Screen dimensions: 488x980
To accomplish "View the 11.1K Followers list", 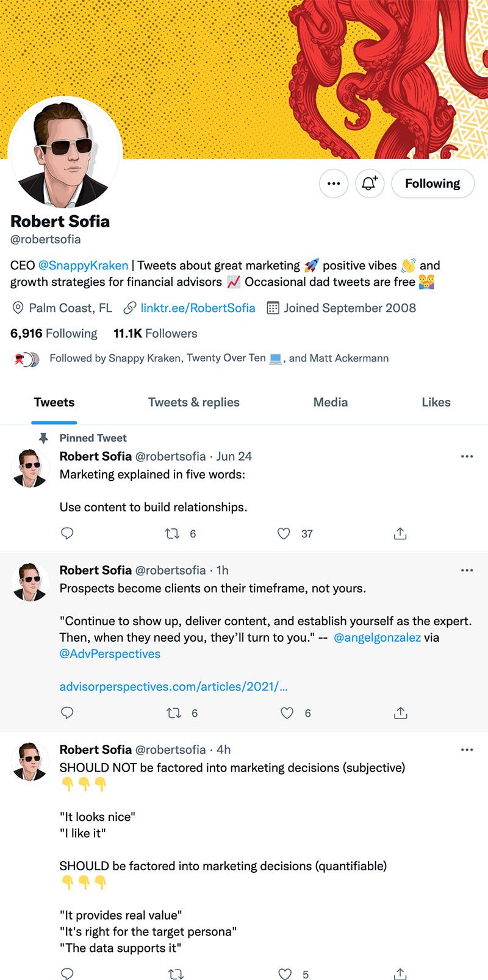I will pos(155,333).
